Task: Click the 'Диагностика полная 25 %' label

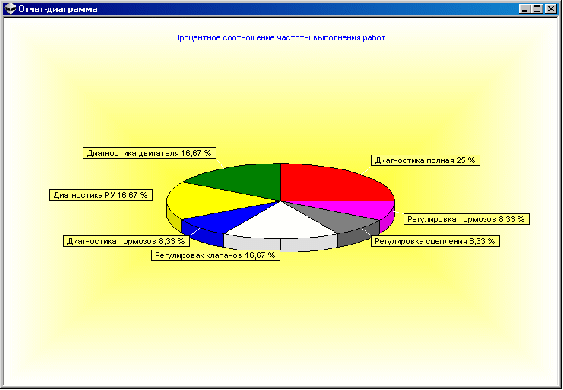Action: (x=425, y=161)
